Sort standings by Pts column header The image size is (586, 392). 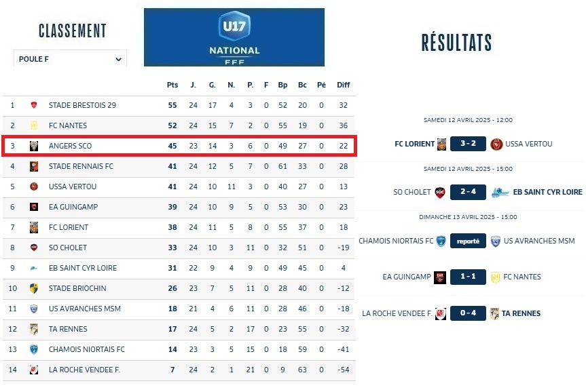(x=172, y=85)
